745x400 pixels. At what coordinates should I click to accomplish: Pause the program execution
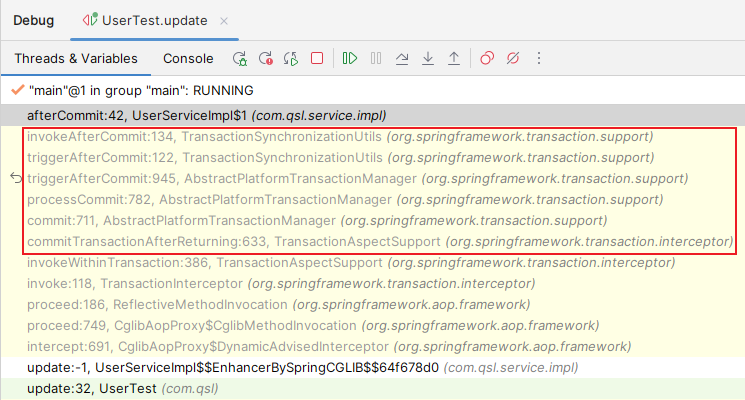[x=376, y=58]
